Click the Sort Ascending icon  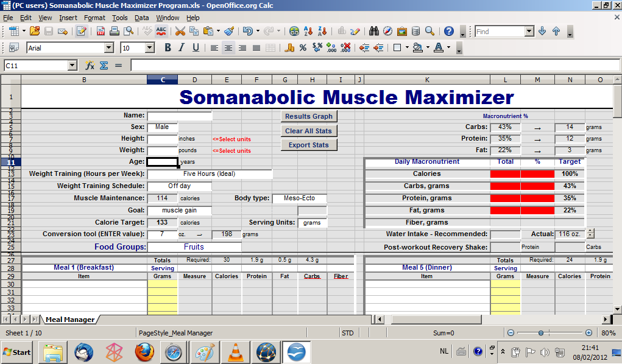pyautogui.click(x=308, y=31)
